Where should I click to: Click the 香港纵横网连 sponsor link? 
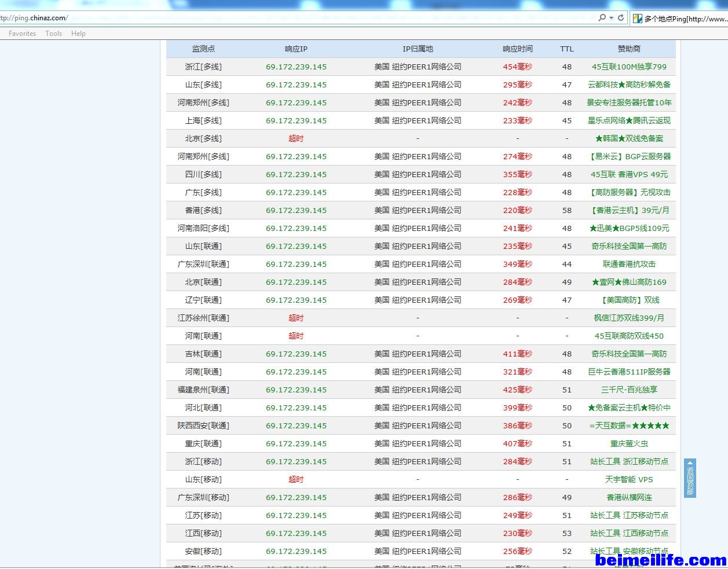pyautogui.click(x=629, y=497)
